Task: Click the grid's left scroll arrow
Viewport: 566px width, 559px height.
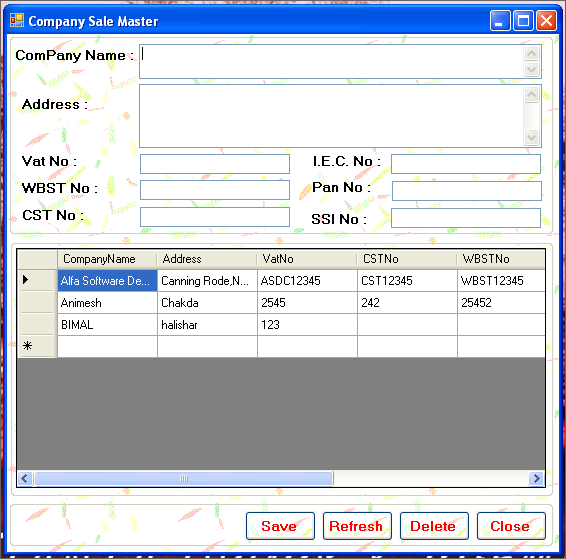Action: [x=25, y=479]
